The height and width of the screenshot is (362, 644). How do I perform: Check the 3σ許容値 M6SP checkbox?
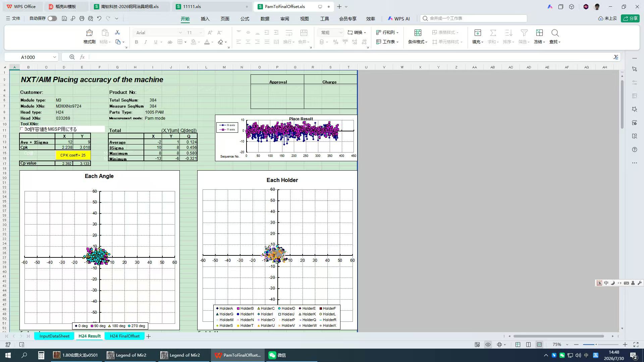pos(22,129)
